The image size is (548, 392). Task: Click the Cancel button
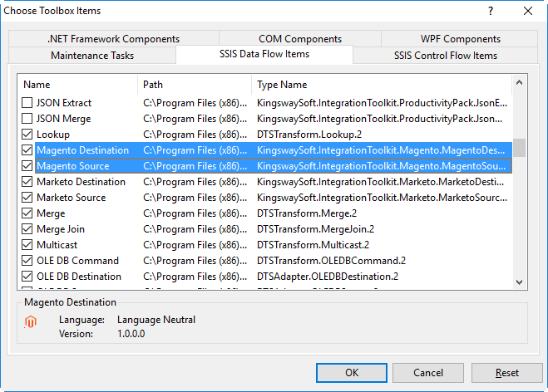(x=428, y=373)
